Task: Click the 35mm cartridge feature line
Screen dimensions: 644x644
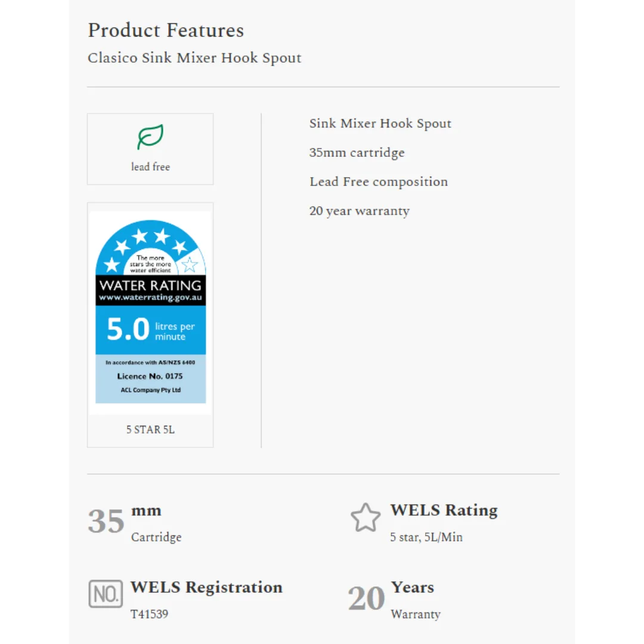Action: pos(357,153)
